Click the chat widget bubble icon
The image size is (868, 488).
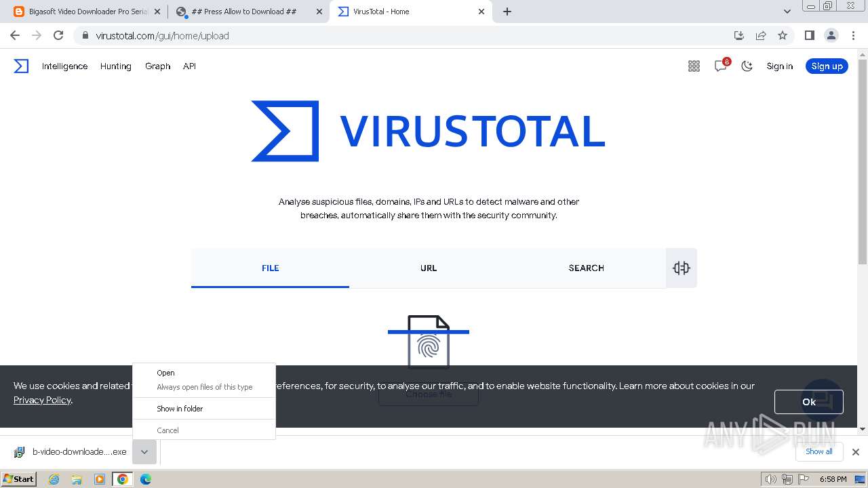click(822, 400)
